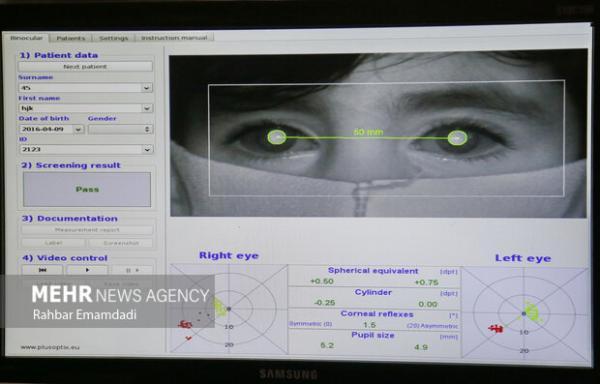600x384 pixels.
Task: Click the skip-to-start video control button
Action: [x=42, y=270]
